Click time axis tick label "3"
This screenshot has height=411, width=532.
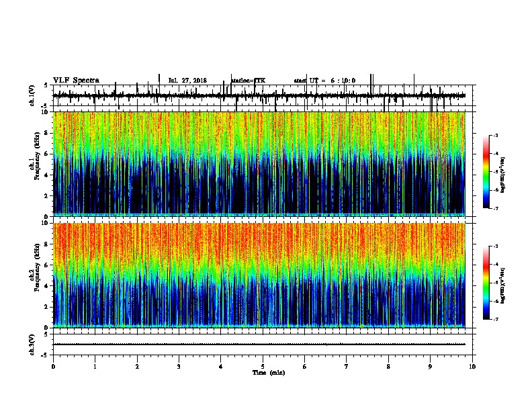coord(179,367)
